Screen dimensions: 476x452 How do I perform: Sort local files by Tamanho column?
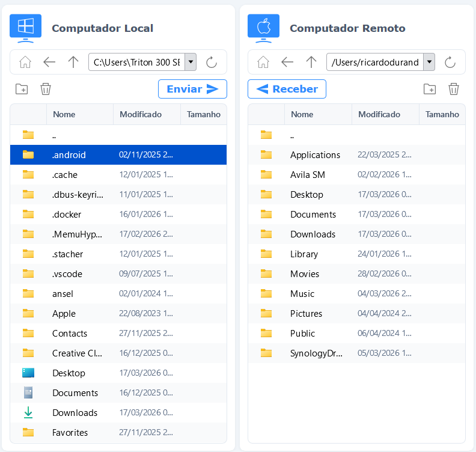tap(204, 114)
